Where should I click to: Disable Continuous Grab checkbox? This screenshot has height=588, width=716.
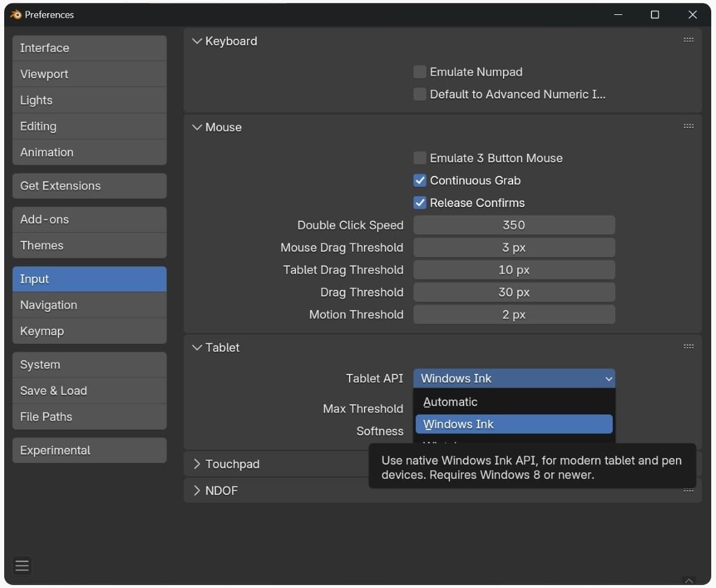pyautogui.click(x=420, y=181)
